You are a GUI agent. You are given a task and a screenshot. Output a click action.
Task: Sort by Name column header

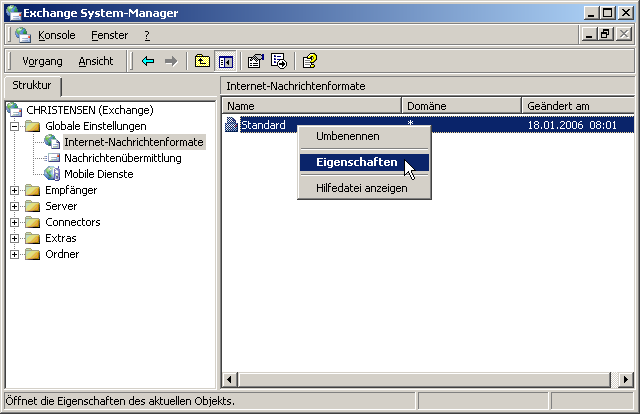311,106
